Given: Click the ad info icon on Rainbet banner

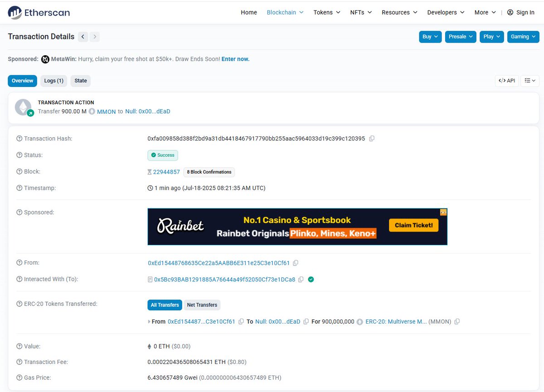Looking at the screenshot, I should pos(443,212).
